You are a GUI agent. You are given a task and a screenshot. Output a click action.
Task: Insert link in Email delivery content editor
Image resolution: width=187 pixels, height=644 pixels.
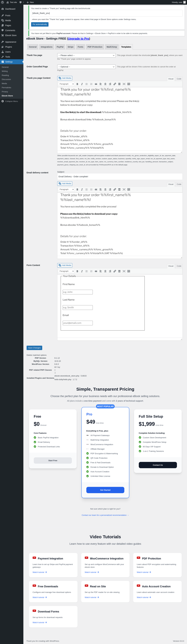pos(115,190)
